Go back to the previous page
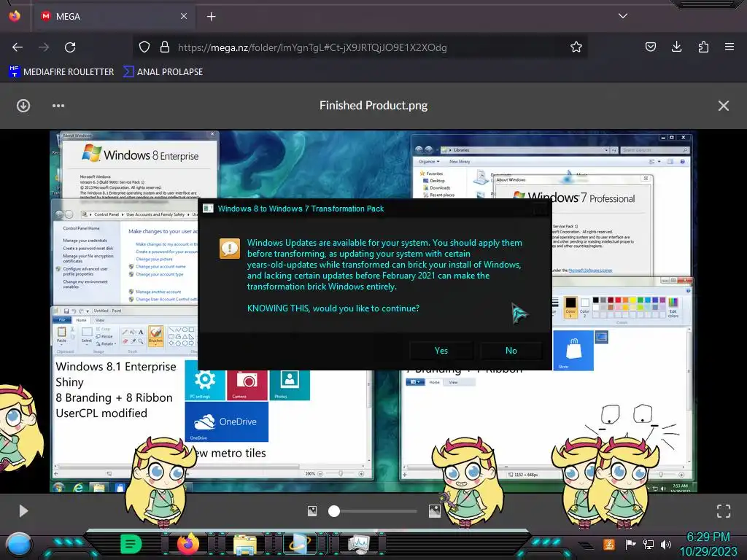The image size is (747, 560). pyautogui.click(x=18, y=47)
